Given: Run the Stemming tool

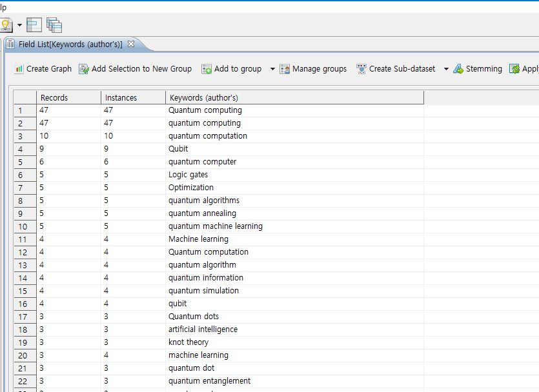Looking at the screenshot, I should [x=477, y=69].
